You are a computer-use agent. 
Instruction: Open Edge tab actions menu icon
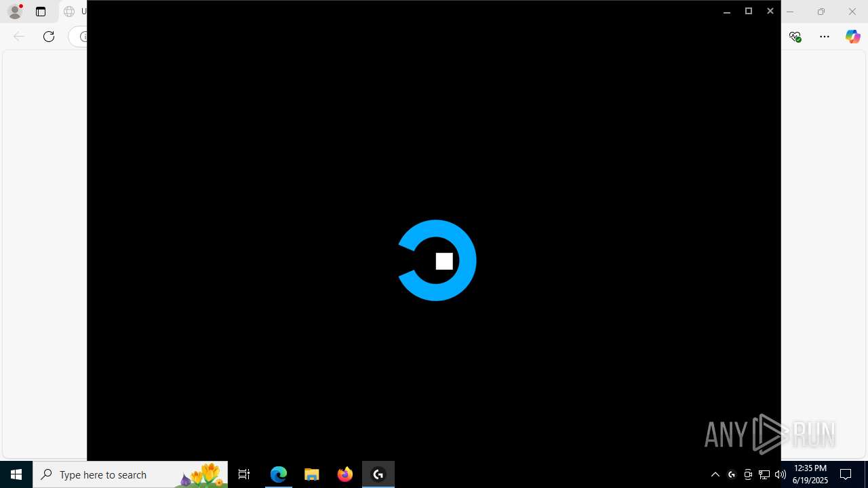pos(41,12)
